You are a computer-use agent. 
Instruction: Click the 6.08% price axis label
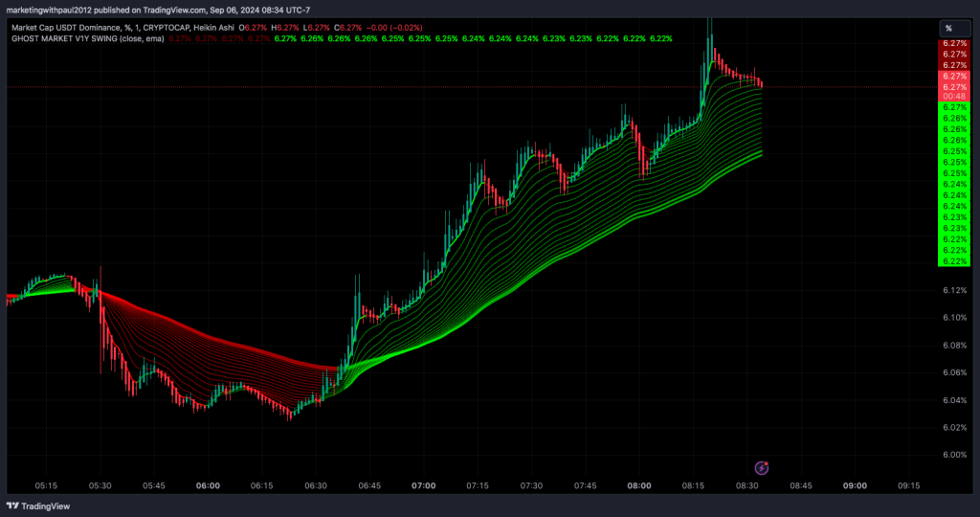coord(955,345)
